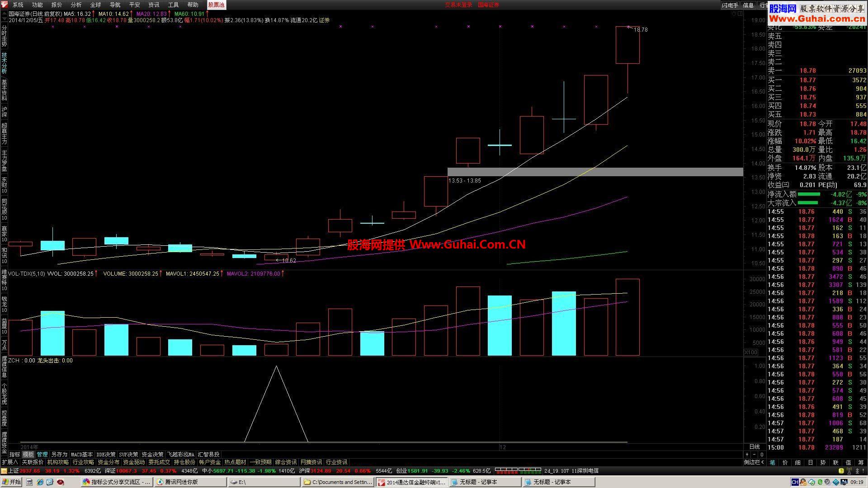This screenshot has height=488, width=868.
Task: Open the 机构攻略 tab
Action: (x=58, y=462)
